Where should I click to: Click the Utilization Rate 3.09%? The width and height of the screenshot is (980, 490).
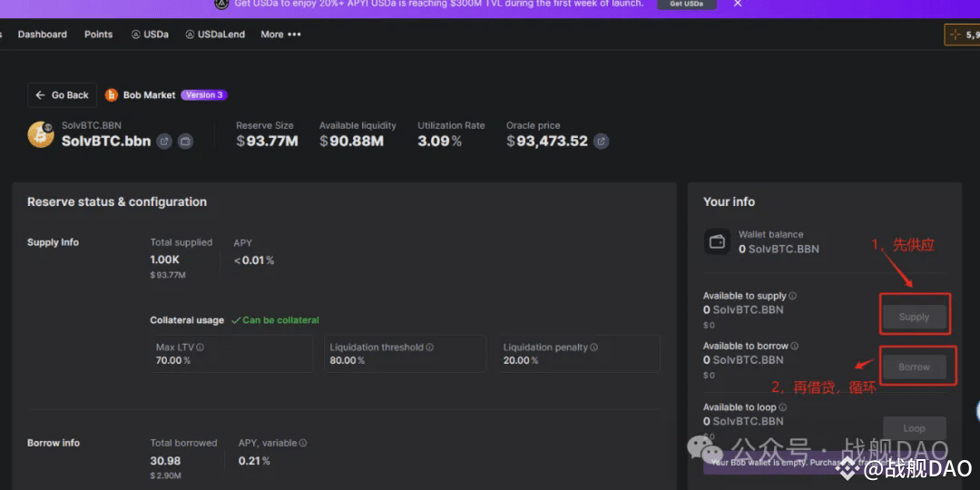(x=439, y=142)
